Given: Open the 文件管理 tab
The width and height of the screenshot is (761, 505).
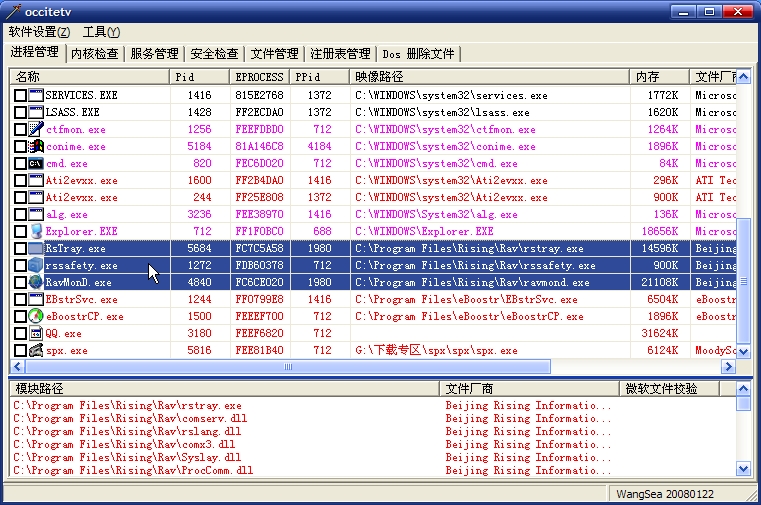Looking at the screenshot, I should (x=274, y=53).
